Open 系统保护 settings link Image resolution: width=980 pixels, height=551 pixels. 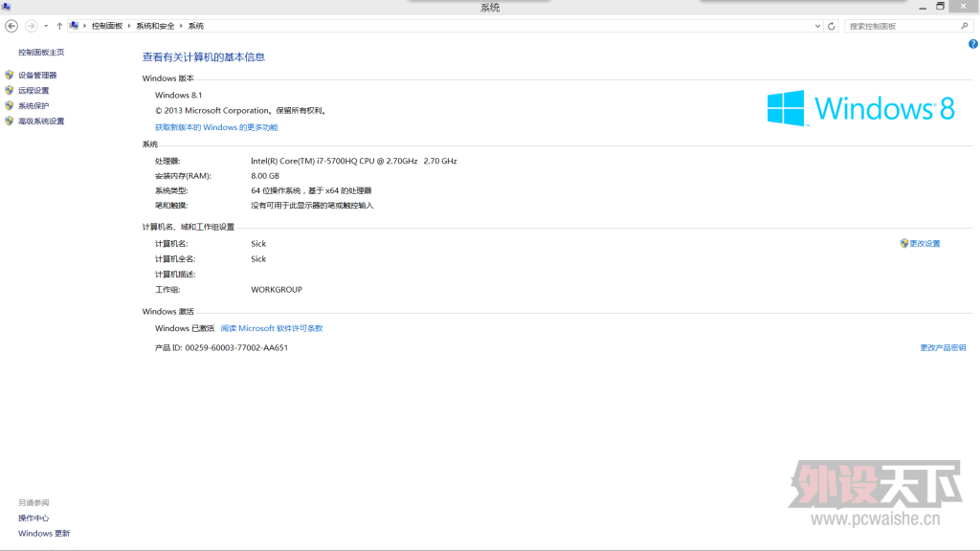point(33,105)
